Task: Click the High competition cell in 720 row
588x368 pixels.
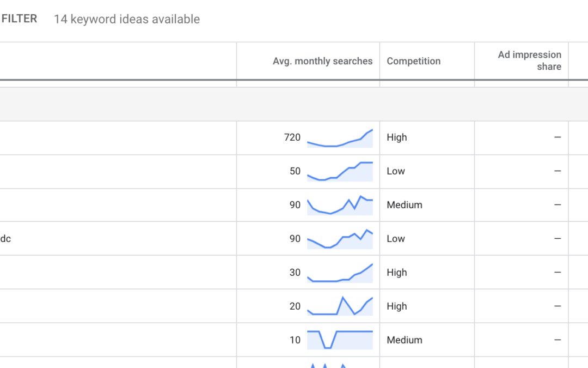Action: point(396,137)
